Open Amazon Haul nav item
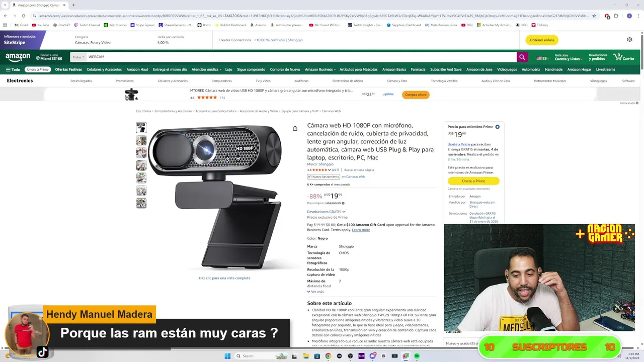The height and width of the screenshot is (362, 644). click(137, 69)
